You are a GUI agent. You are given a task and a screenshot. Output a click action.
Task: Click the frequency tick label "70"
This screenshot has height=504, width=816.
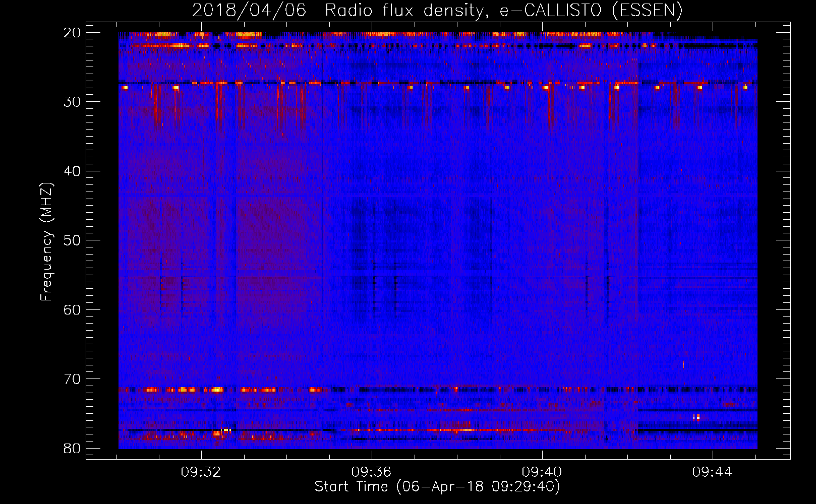[x=73, y=379]
